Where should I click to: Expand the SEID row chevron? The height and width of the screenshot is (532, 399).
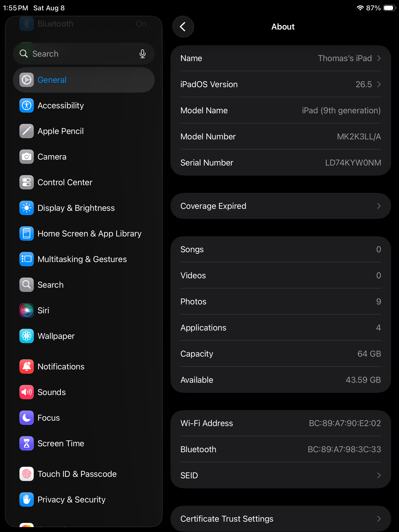pyautogui.click(x=379, y=475)
